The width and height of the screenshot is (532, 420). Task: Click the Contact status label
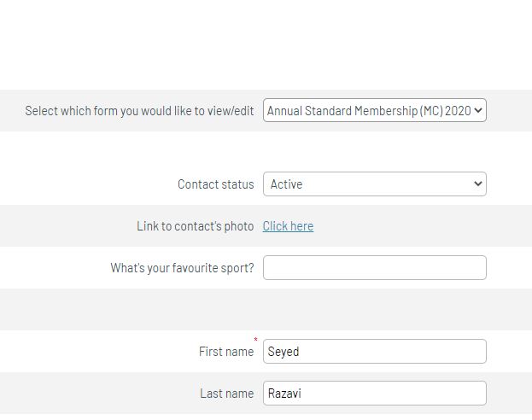(x=216, y=184)
